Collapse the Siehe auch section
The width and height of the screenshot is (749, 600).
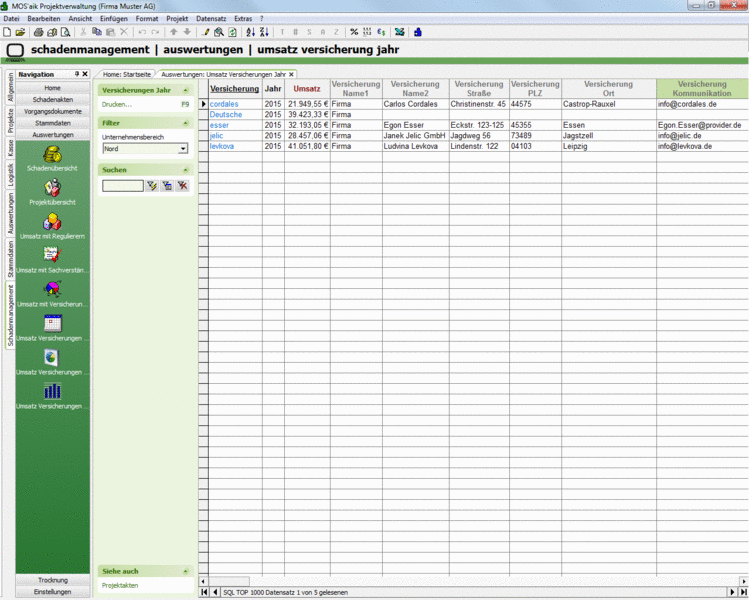tap(186, 571)
